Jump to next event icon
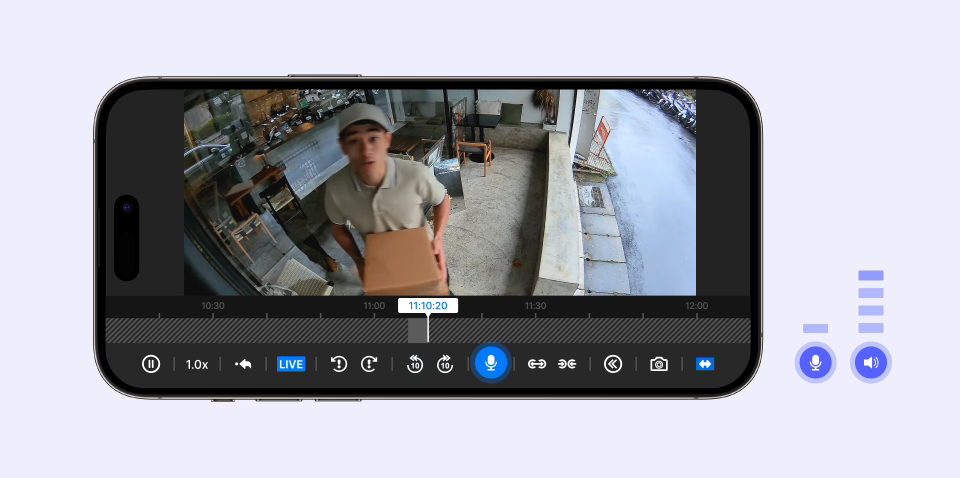This screenshot has width=960, height=478. (369, 364)
